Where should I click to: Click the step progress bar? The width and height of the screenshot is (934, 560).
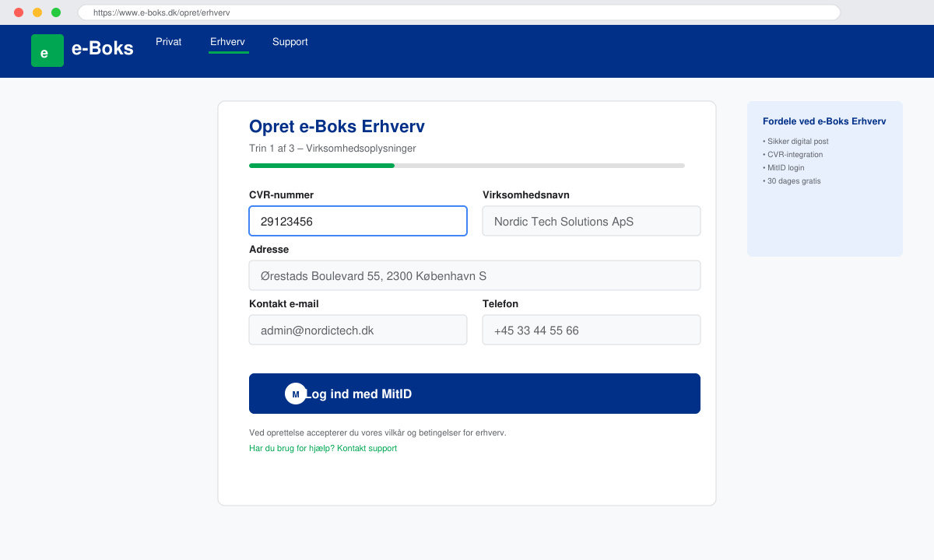point(467,166)
